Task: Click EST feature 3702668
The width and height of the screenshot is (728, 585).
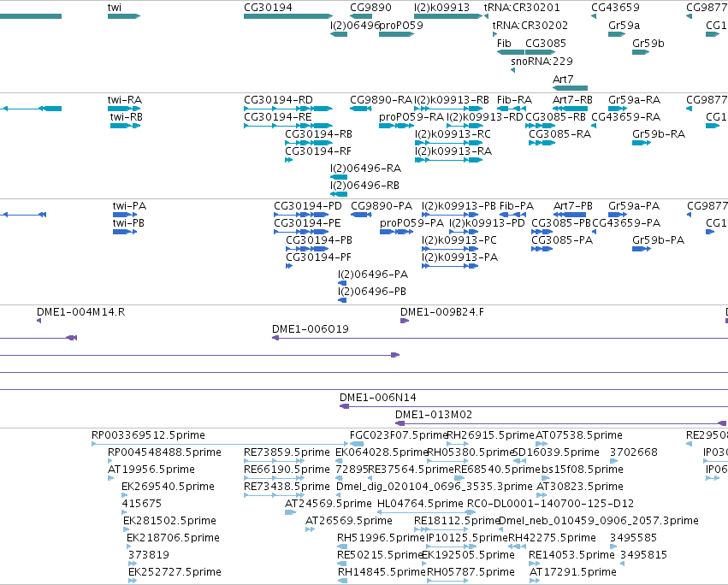Action: [x=613, y=462]
